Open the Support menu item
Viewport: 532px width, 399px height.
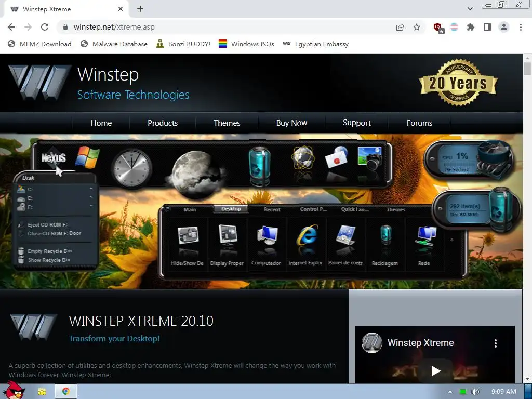pyautogui.click(x=356, y=123)
